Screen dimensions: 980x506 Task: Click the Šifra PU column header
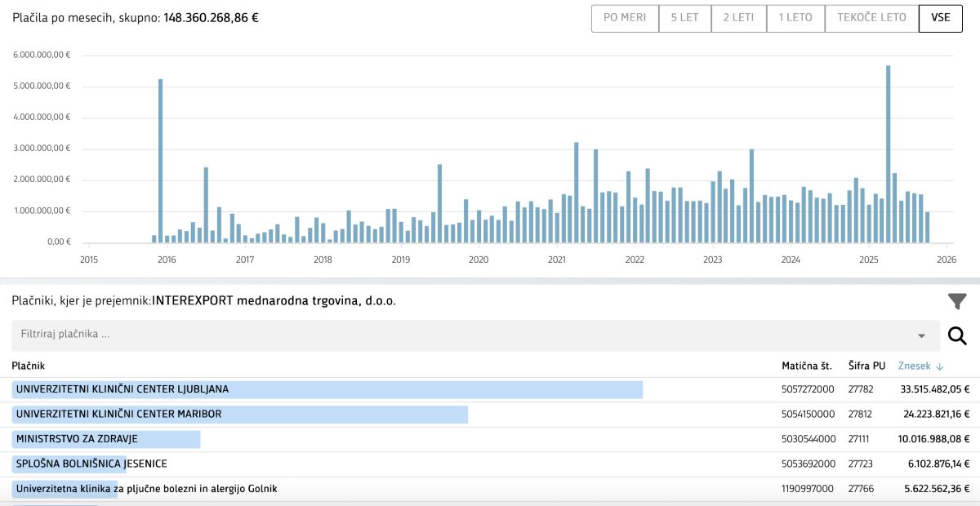(x=866, y=366)
